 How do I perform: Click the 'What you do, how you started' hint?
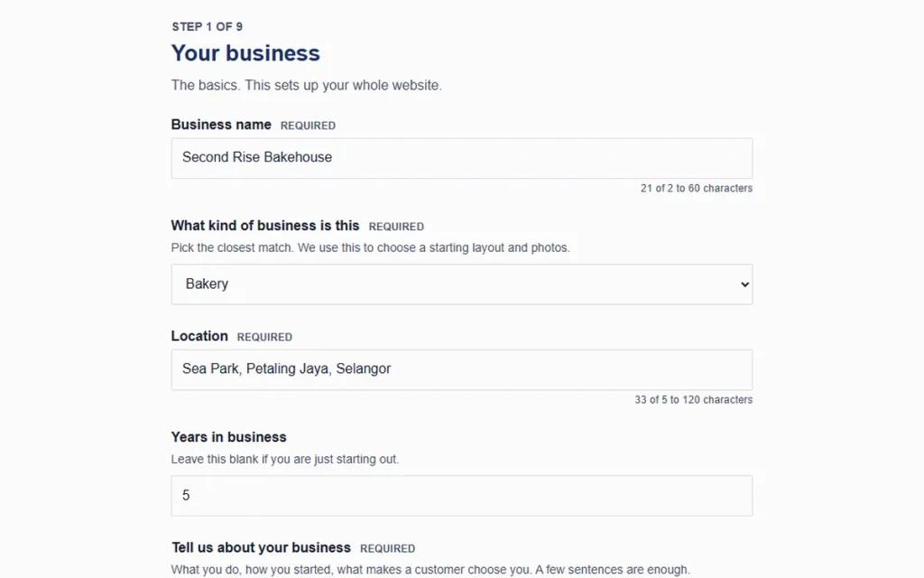coord(430,570)
